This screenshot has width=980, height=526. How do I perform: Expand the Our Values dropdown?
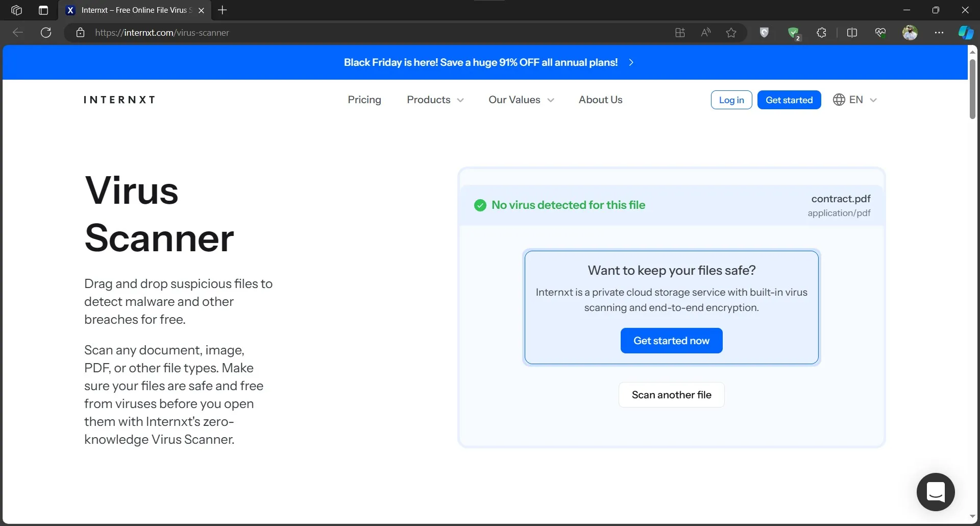tap(521, 100)
